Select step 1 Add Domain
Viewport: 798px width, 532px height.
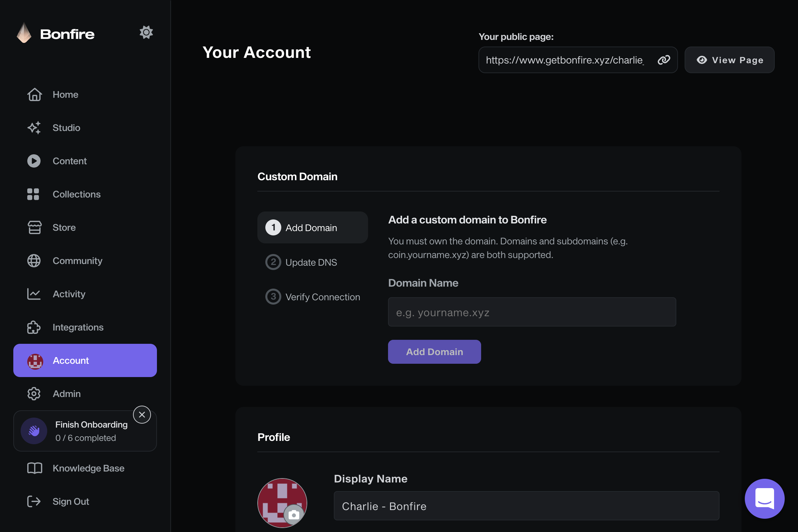point(313,227)
